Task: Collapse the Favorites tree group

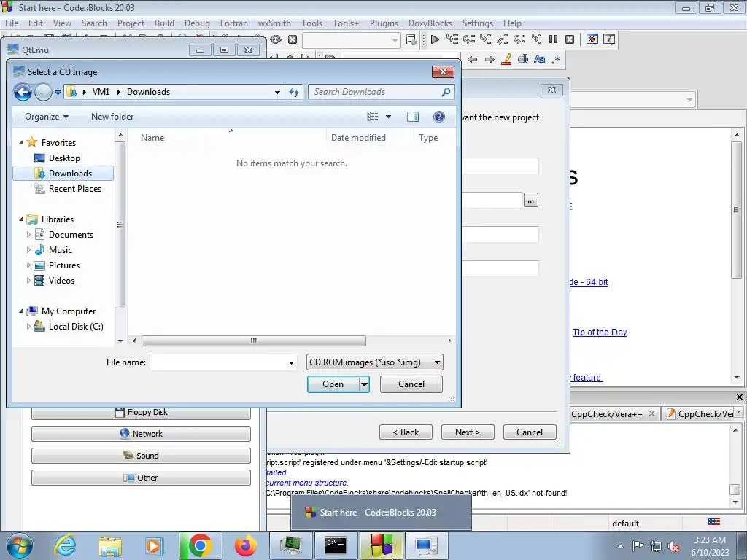Action: click(x=21, y=142)
